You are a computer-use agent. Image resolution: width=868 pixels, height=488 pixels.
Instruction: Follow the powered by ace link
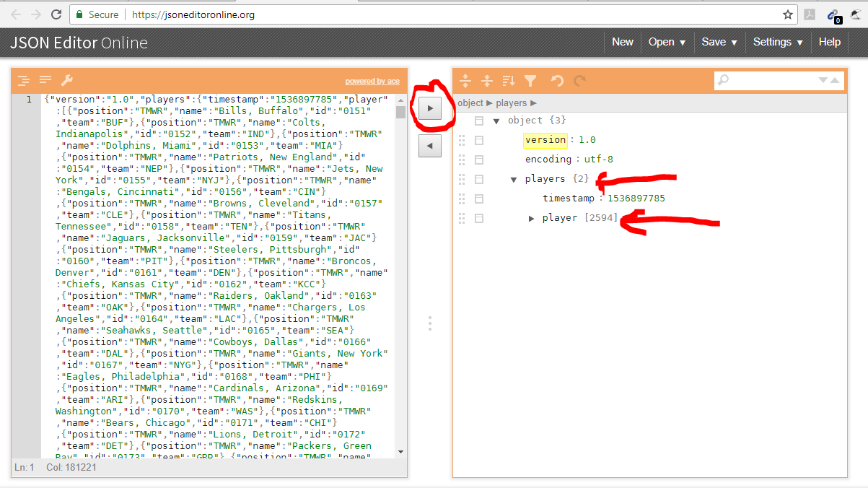click(x=372, y=80)
